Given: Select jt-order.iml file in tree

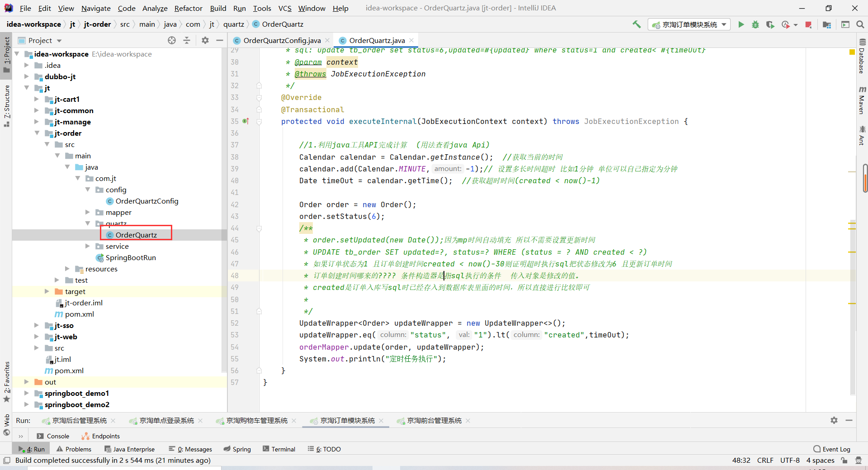Looking at the screenshot, I should pos(84,303).
